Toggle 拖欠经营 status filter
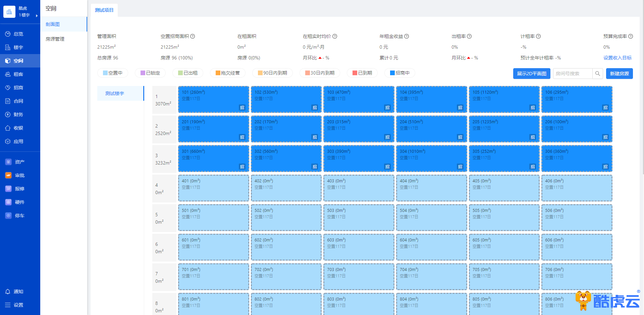 coord(228,73)
